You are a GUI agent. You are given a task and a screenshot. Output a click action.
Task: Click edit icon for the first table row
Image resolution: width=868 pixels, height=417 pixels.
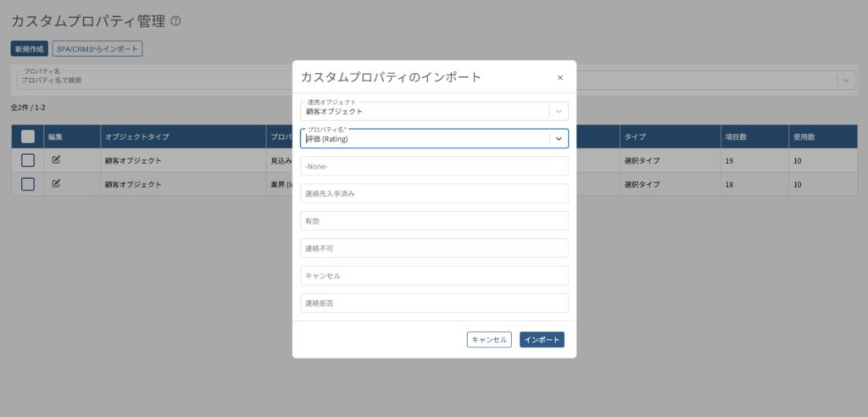click(x=56, y=159)
